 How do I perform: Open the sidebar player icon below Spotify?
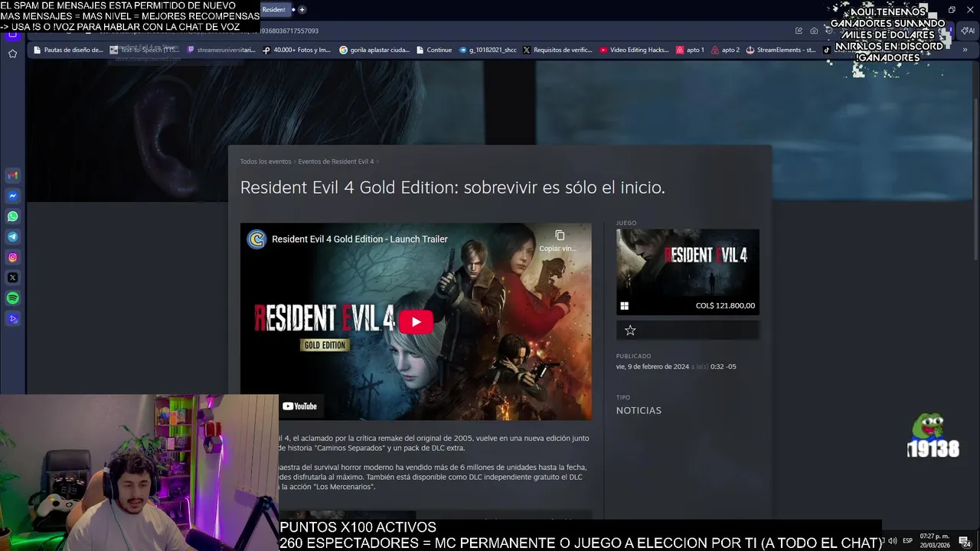point(12,318)
